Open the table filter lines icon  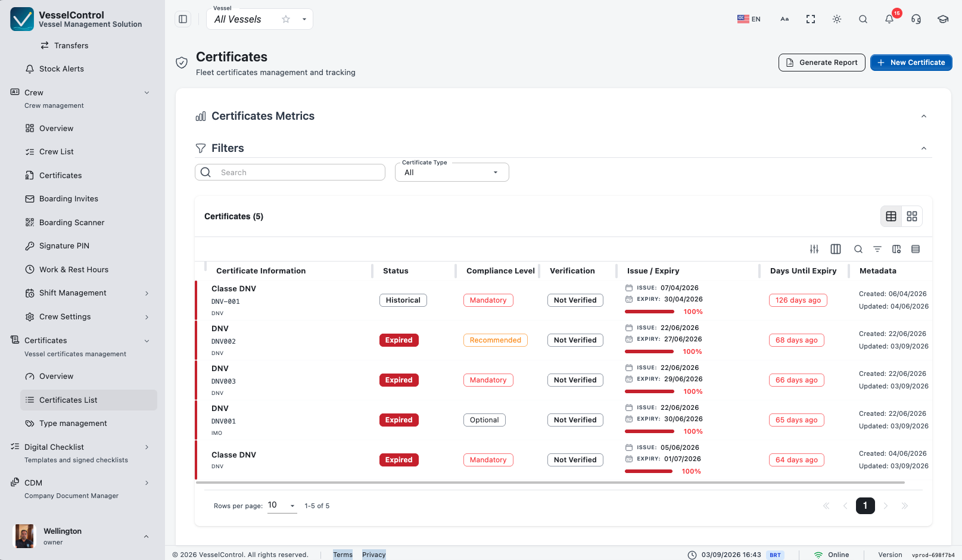[877, 249]
